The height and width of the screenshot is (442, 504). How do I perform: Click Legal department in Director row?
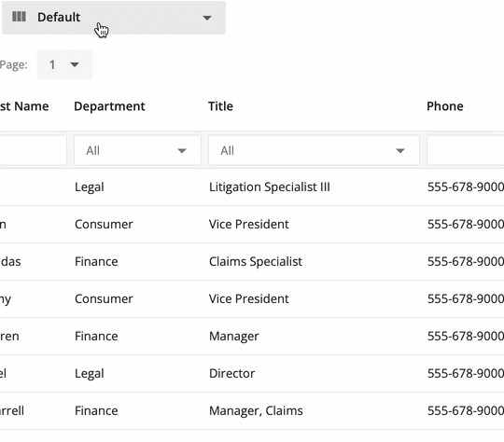(90, 373)
